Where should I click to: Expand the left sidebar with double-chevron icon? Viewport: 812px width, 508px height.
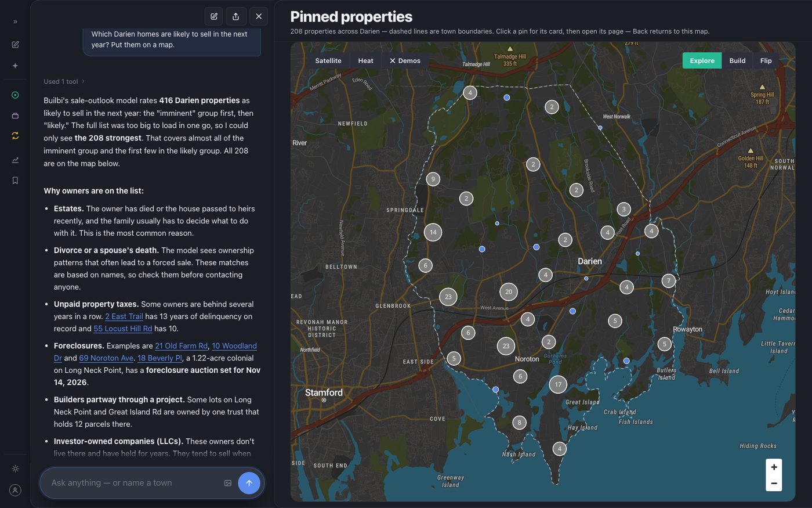pyautogui.click(x=15, y=21)
